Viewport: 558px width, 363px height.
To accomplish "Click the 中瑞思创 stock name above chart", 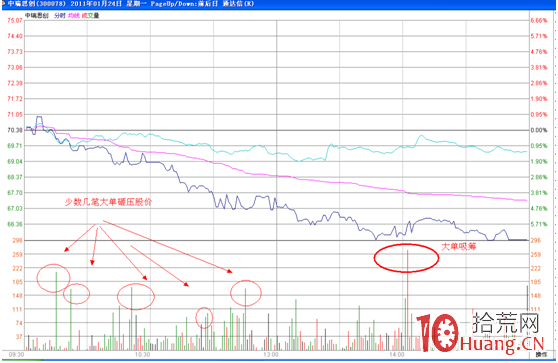I will click(x=36, y=16).
